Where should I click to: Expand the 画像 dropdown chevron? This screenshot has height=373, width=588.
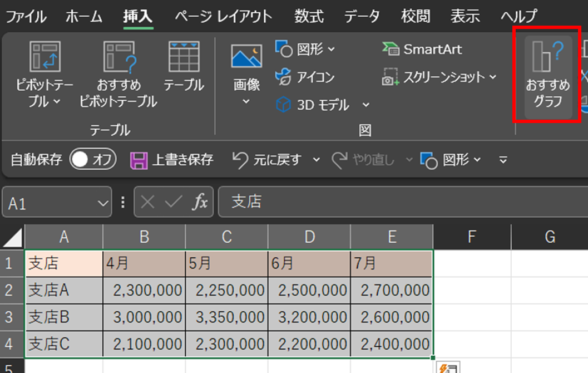click(x=246, y=101)
